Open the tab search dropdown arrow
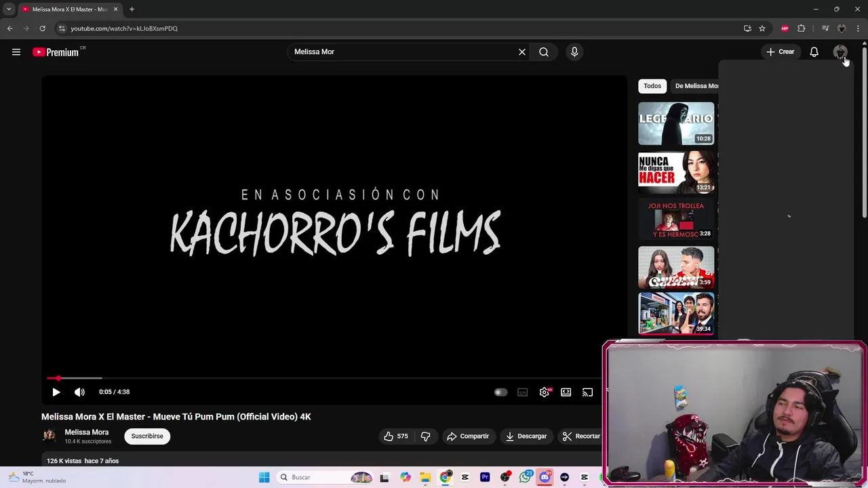 [x=9, y=9]
